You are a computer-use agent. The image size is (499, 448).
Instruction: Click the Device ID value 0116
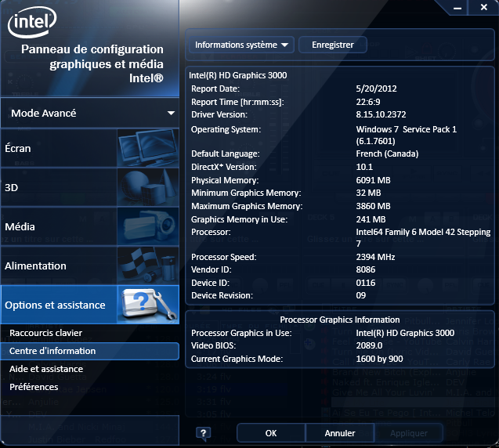(365, 283)
